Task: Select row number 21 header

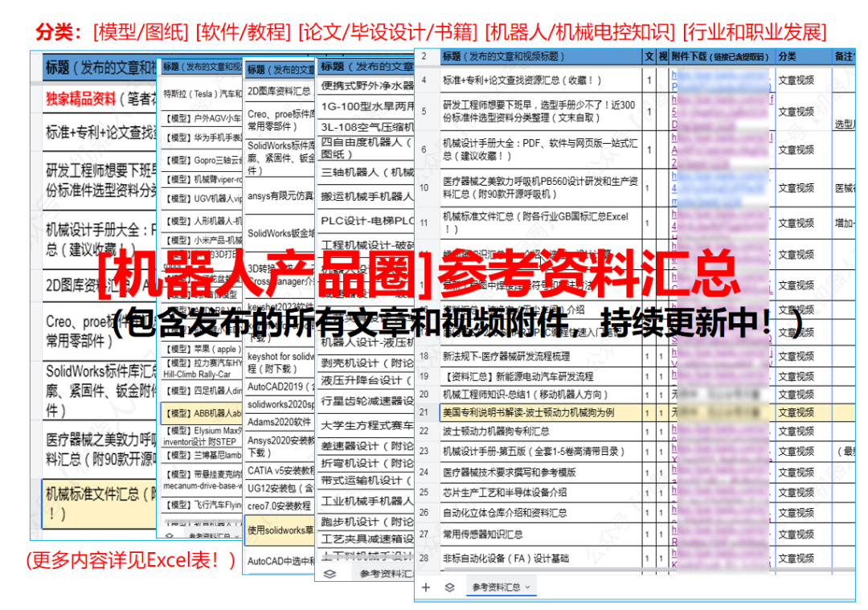Action: [424, 411]
